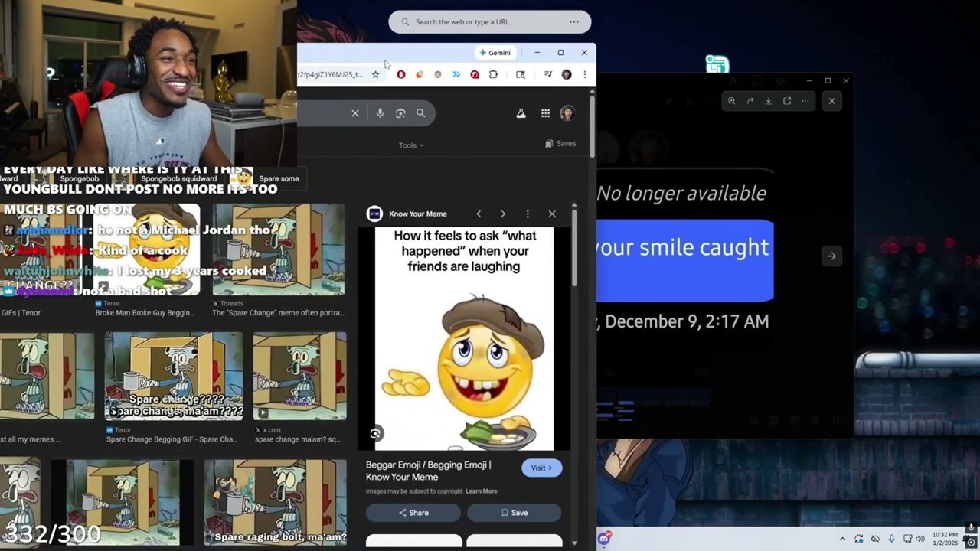
Task: Open the x.com spare change ma'am thumbnail
Action: (x=299, y=377)
